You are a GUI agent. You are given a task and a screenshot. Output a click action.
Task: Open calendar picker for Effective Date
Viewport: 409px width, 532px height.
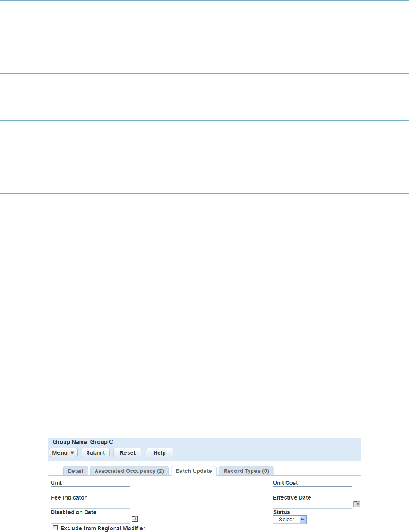point(357,504)
